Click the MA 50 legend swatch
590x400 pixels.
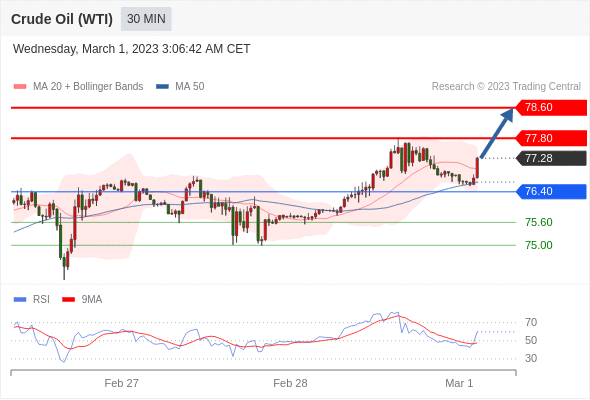click(x=162, y=87)
